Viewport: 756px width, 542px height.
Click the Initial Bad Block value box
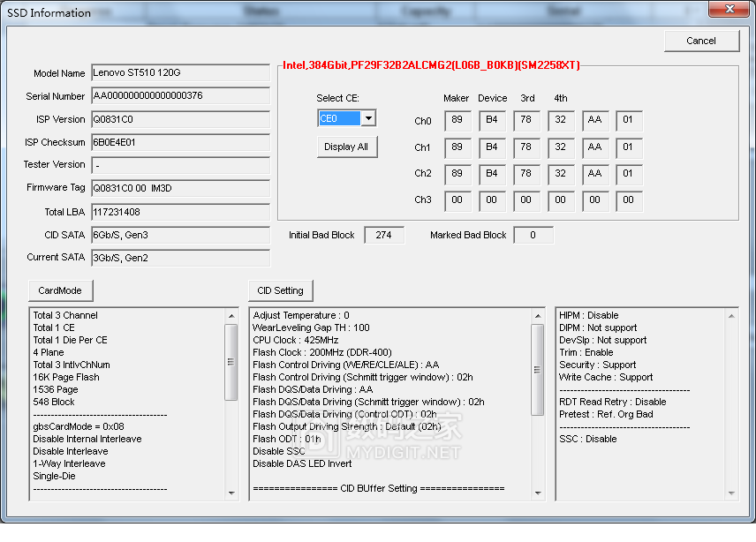(383, 235)
